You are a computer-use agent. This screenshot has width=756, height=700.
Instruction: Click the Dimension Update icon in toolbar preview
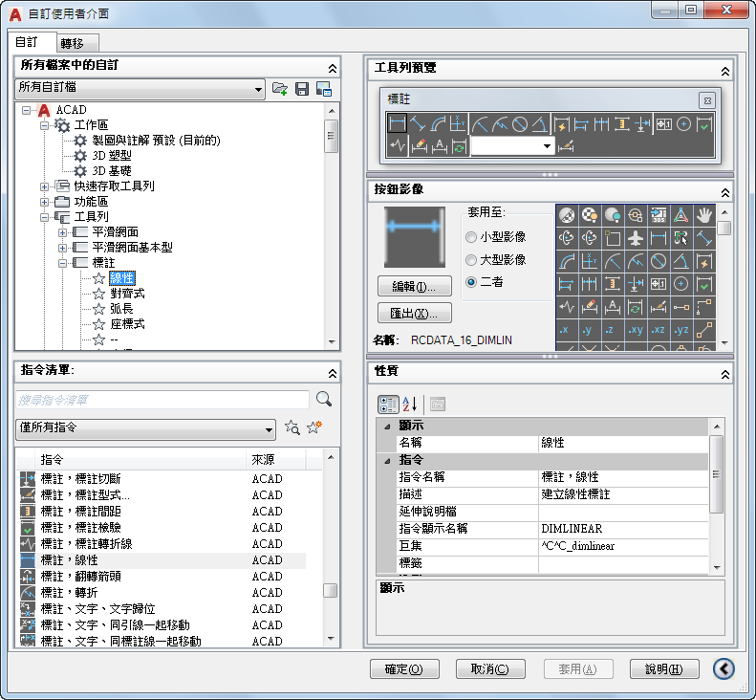(459, 146)
